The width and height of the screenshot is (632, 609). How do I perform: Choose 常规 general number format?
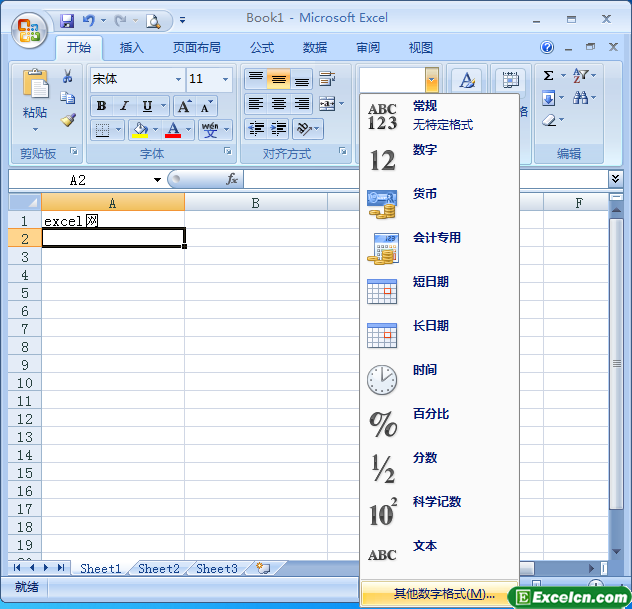439,116
